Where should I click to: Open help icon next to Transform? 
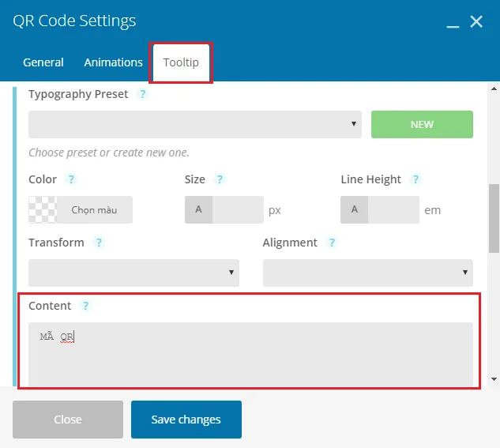pyautogui.click(x=99, y=243)
